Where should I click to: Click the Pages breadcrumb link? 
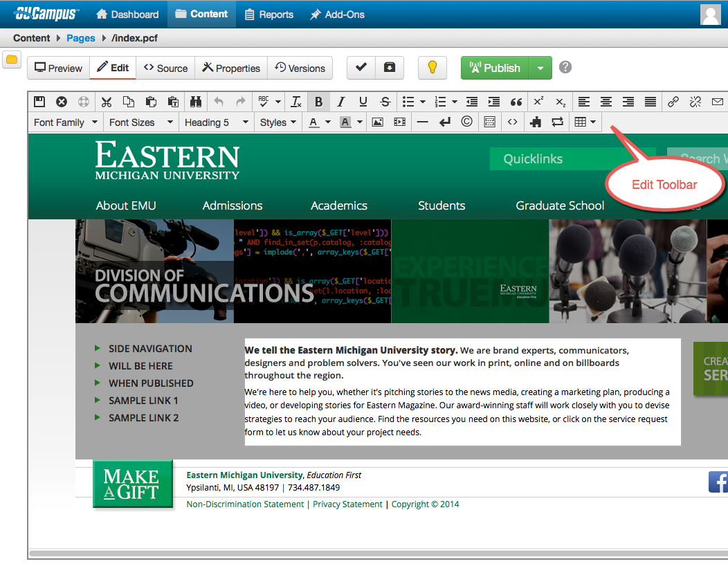[81, 38]
